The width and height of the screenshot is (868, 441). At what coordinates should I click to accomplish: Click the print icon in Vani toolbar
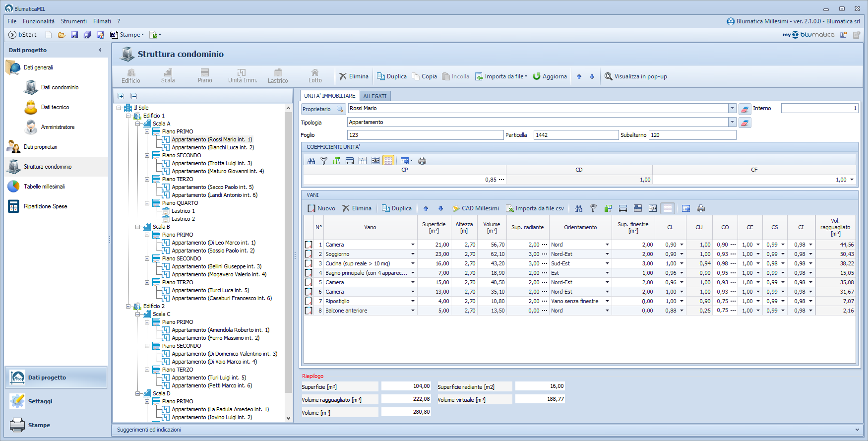701,208
